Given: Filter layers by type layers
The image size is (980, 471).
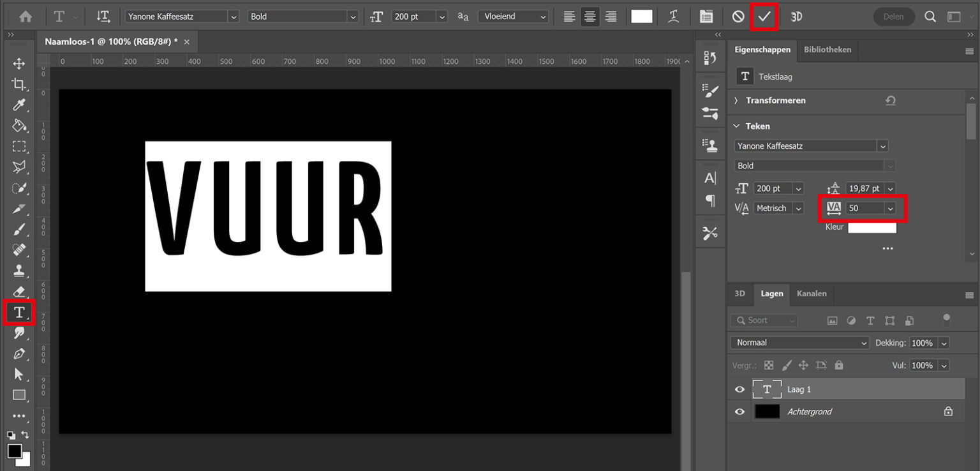Looking at the screenshot, I should coord(870,320).
